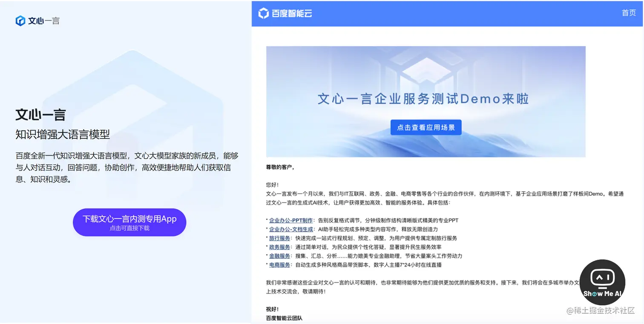The width and height of the screenshot is (644, 324).
Task: Click the 文心一言 text in the top-left logo
Action: click(x=44, y=21)
